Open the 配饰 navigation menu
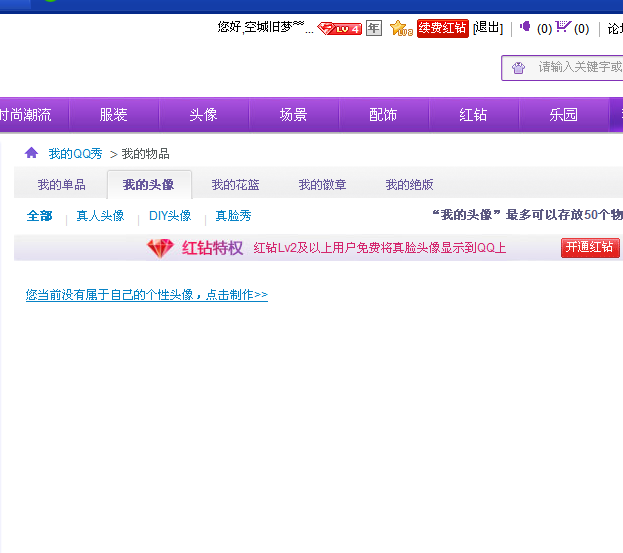Viewport: 623px width, 553px height. click(383, 115)
